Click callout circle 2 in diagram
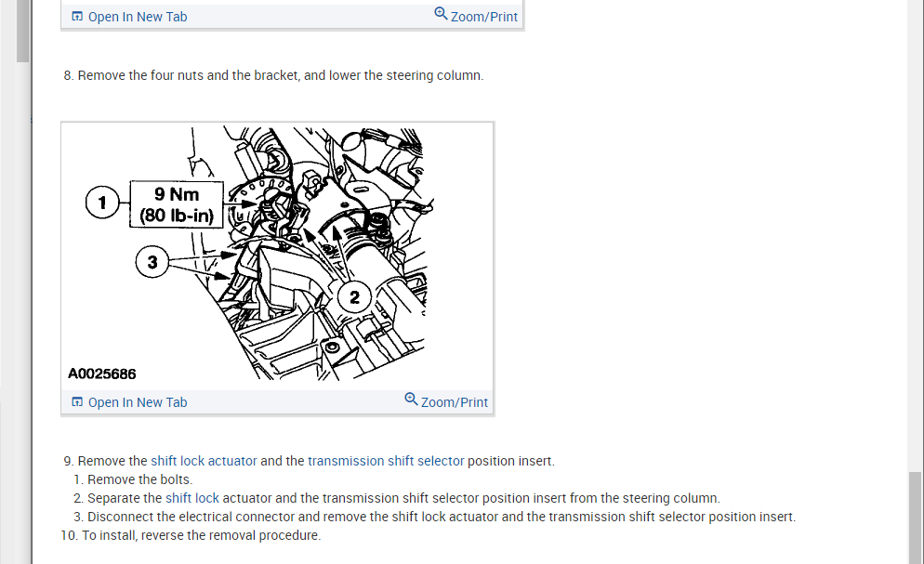The height and width of the screenshot is (564, 924). click(x=354, y=296)
